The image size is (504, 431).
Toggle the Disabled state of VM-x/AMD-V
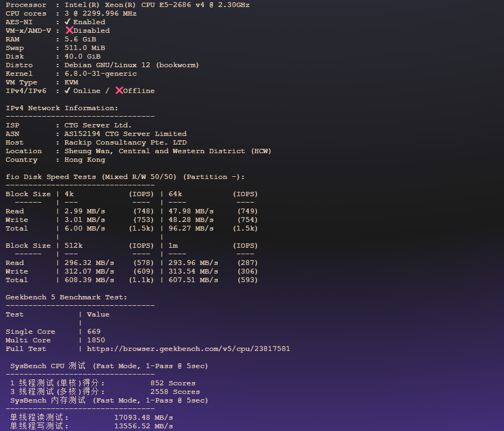click(x=91, y=31)
